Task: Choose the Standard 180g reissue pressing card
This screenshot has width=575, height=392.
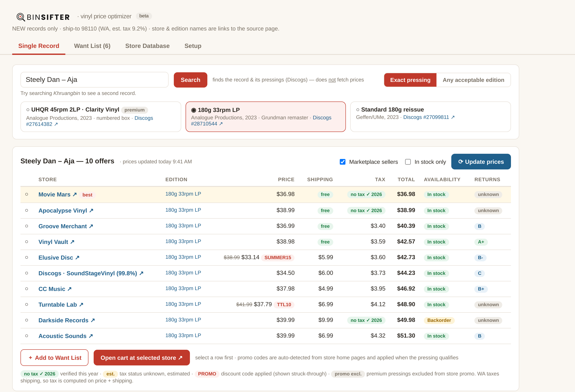Action: pyautogui.click(x=430, y=117)
